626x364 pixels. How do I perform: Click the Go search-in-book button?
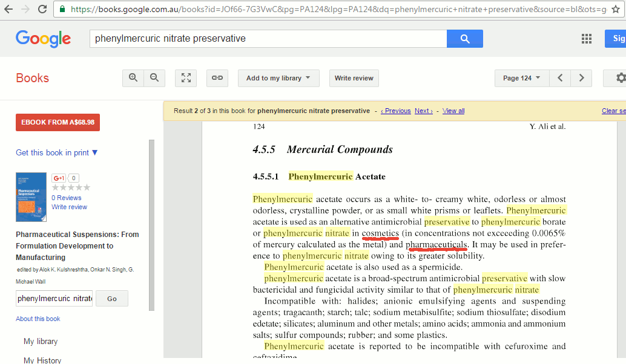(112, 299)
